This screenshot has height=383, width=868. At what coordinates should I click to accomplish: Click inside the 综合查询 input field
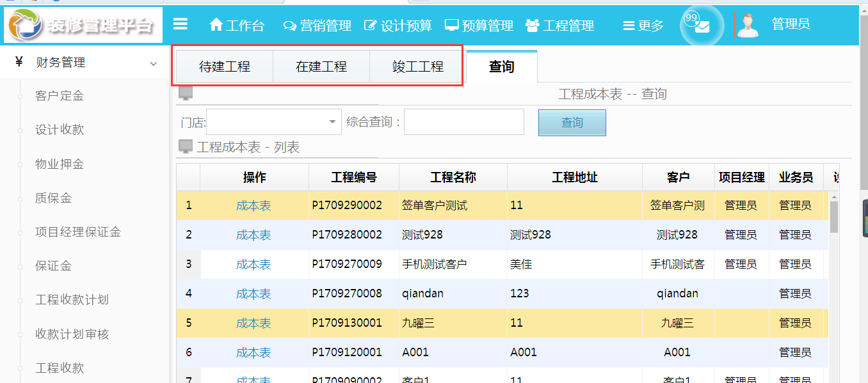pos(463,121)
